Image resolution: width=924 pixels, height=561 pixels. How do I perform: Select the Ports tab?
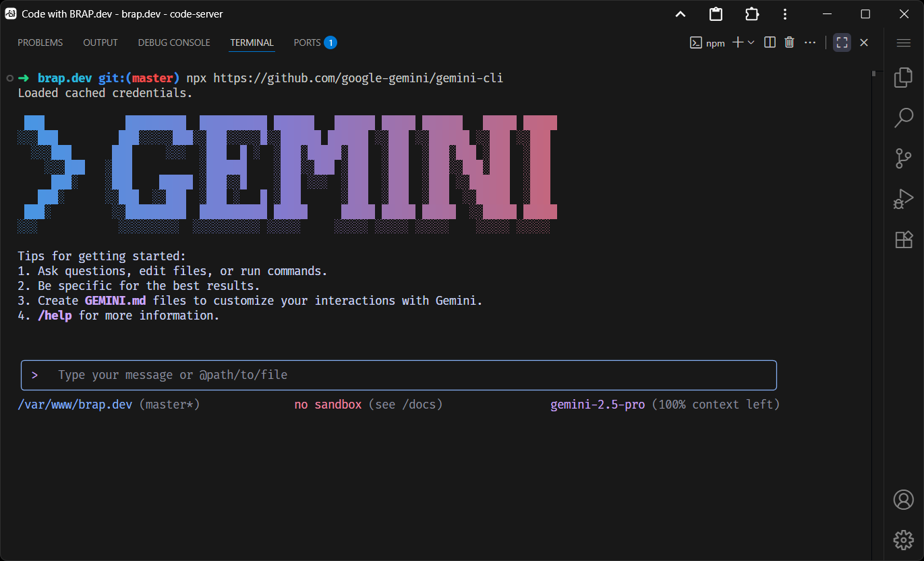[x=307, y=42]
